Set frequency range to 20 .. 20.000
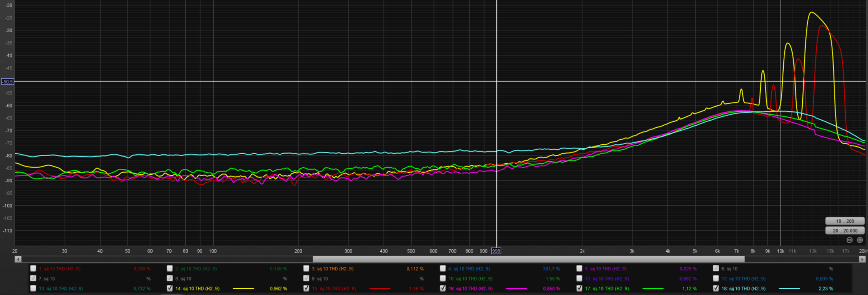 [x=845, y=231]
